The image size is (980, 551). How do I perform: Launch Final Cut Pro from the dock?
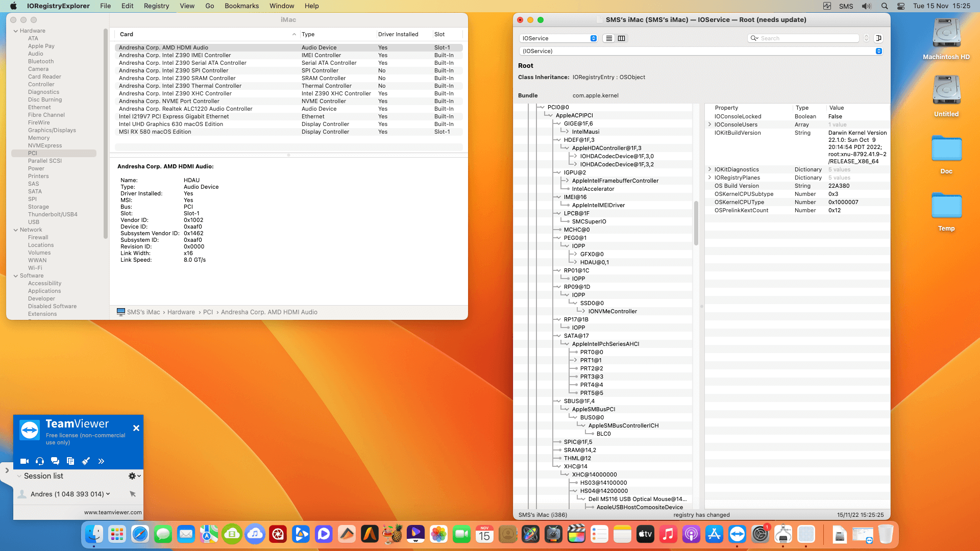576,534
